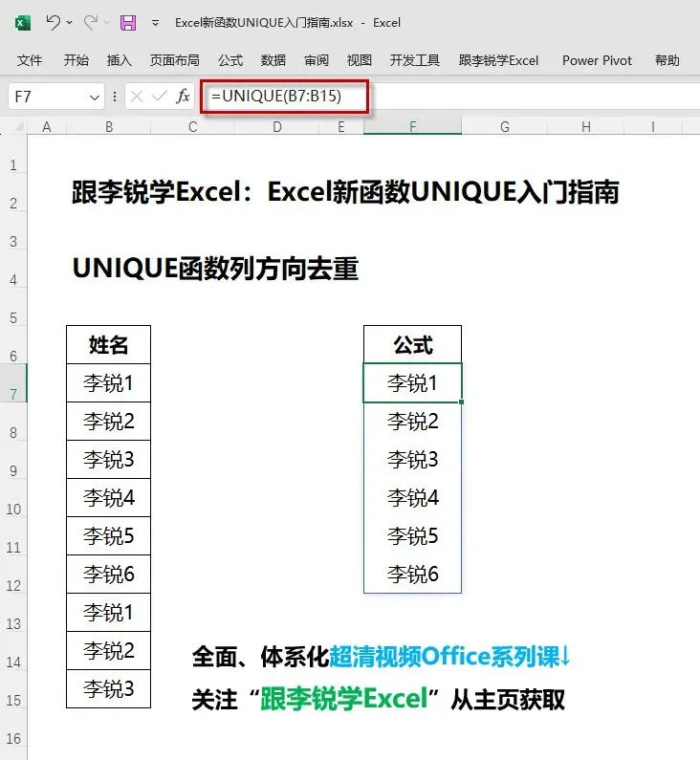The image size is (700, 760).
Task: Select column E header
Action: pos(341,127)
